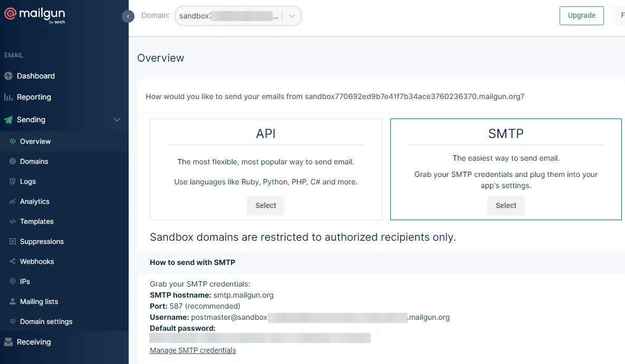Open Analytics via its sidebar icon
Image resolution: width=625 pixels, height=364 pixels.
tap(12, 201)
